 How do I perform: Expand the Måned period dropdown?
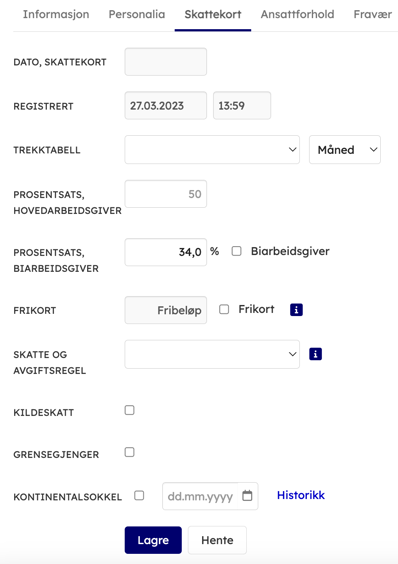pos(345,150)
